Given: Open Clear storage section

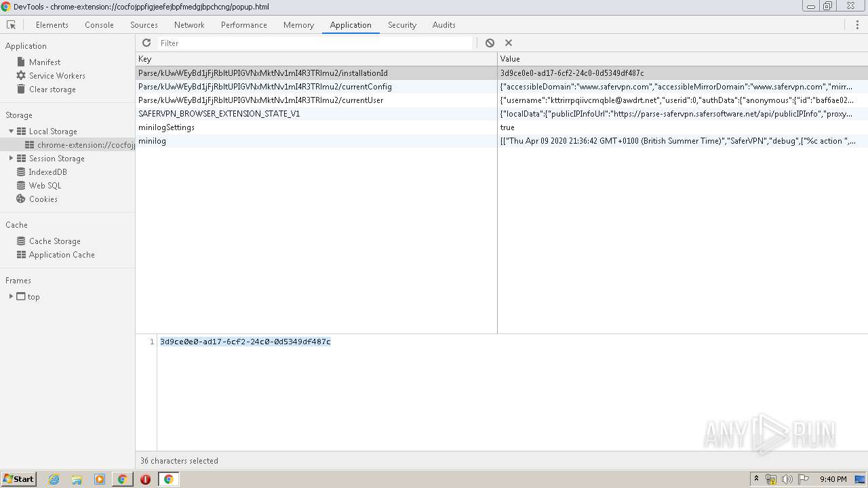Looking at the screenshot, I should pyautogui.click(x=52, y=89).
